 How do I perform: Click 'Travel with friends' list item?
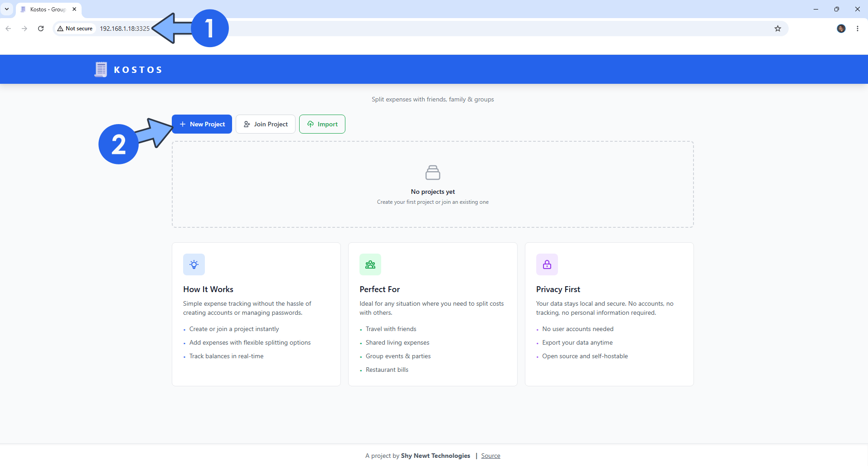(391, 329)
